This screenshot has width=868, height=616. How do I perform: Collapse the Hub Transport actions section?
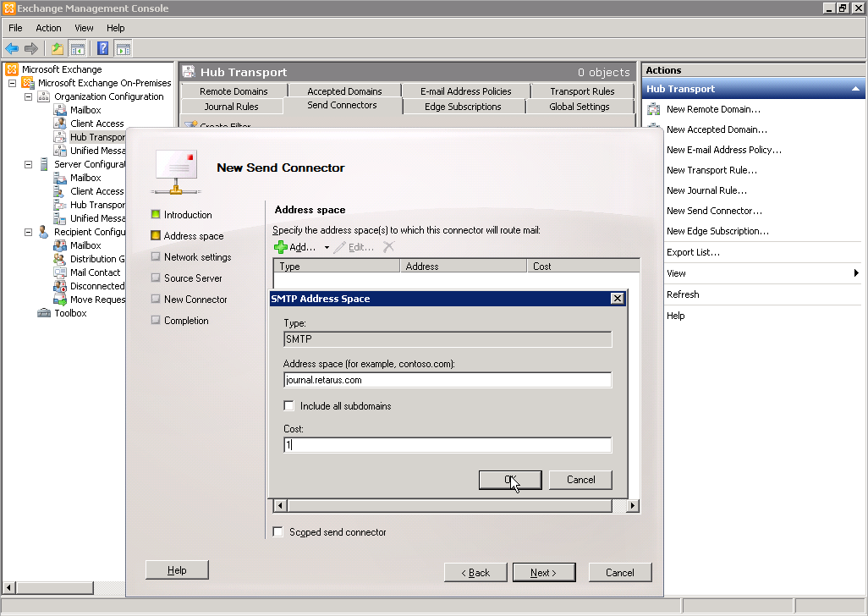(855, 89)
